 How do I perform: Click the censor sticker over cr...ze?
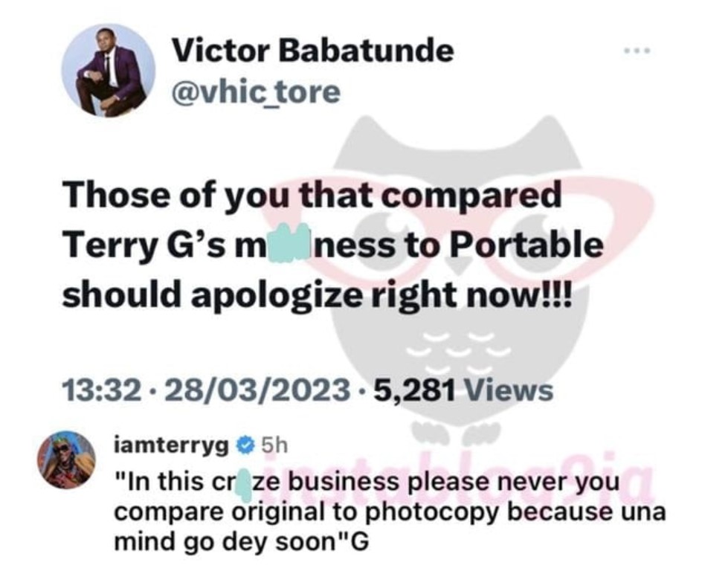pos(244,483)
